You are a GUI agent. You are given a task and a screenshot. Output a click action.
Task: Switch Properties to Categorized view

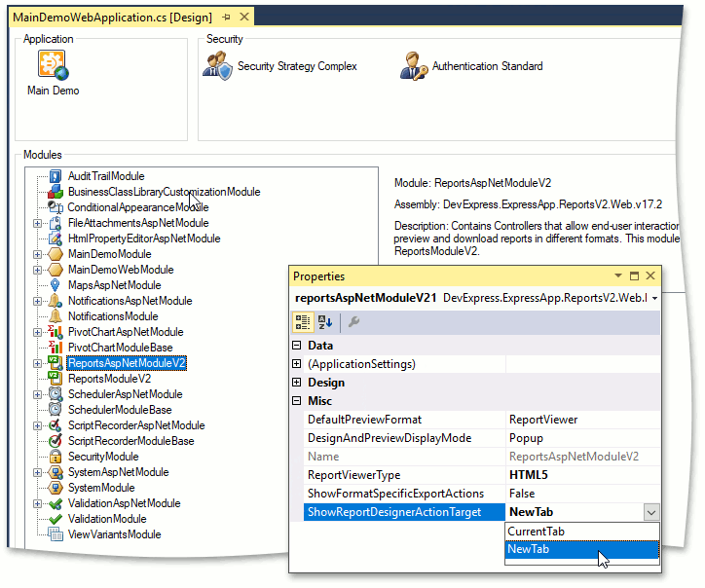point(303,322)
